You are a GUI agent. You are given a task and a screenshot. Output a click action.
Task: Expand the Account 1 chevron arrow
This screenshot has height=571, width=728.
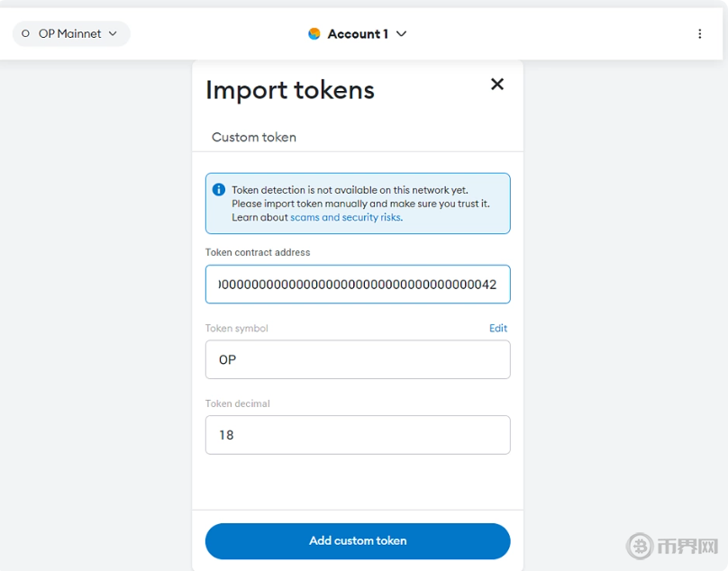tap(402, 34)
